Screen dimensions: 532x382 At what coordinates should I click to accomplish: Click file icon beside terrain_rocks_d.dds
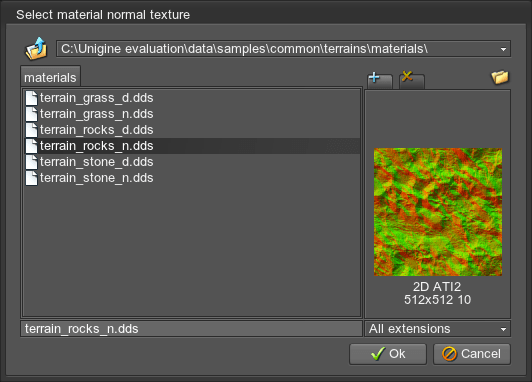pyautogui.click(x=31, y=130)
